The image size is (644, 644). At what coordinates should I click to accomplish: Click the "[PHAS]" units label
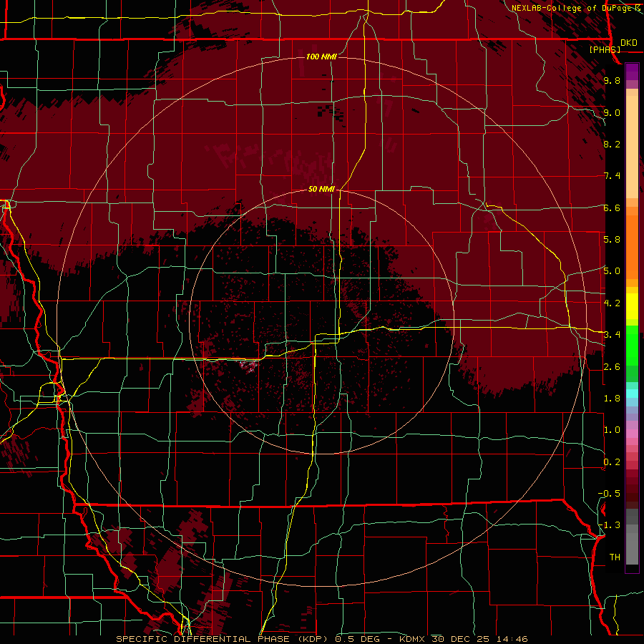coord(605,49)
